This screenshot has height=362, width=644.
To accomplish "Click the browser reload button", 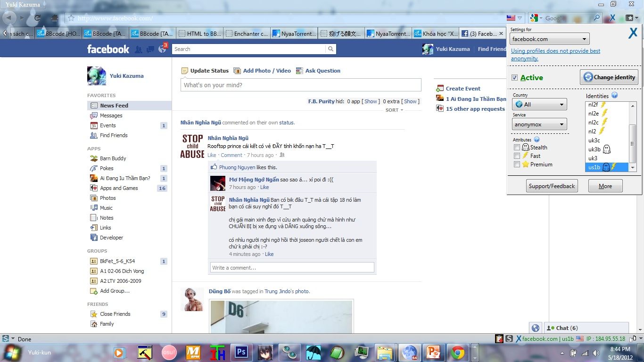I will pos(37,18).
